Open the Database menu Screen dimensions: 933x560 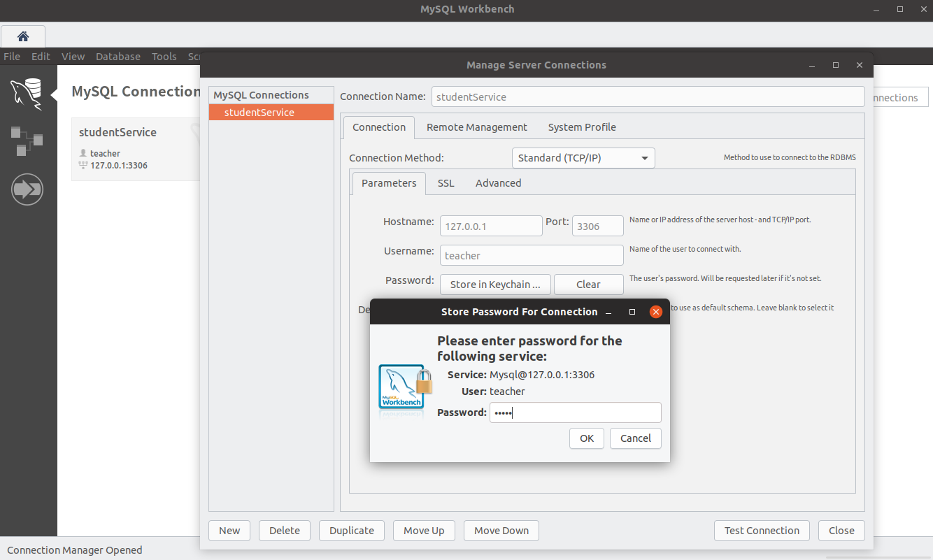(117, 57)
